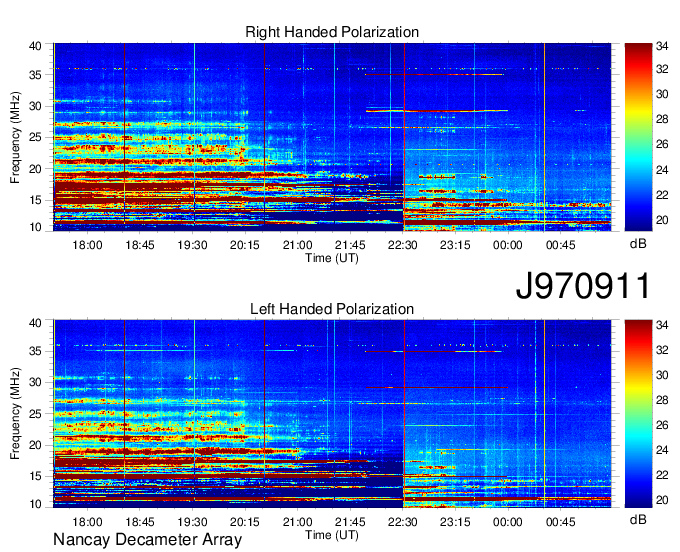The width and height of the screenshot is (680, 552).
Task: Click the 00:45 tick label of lower plot
Action: (x=560, y=522)
